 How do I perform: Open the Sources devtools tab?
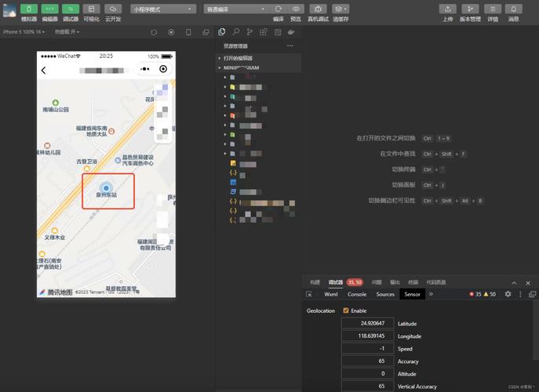point(385,295)
